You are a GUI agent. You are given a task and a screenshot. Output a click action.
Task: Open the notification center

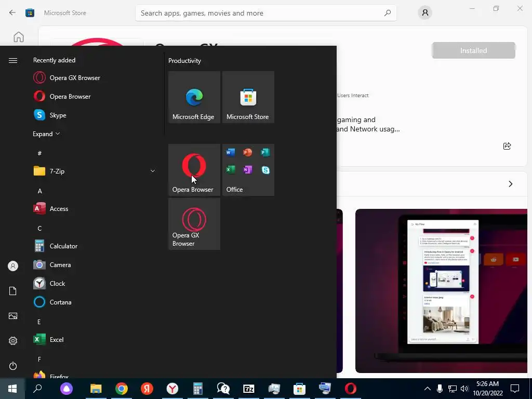tap(515, 389)
